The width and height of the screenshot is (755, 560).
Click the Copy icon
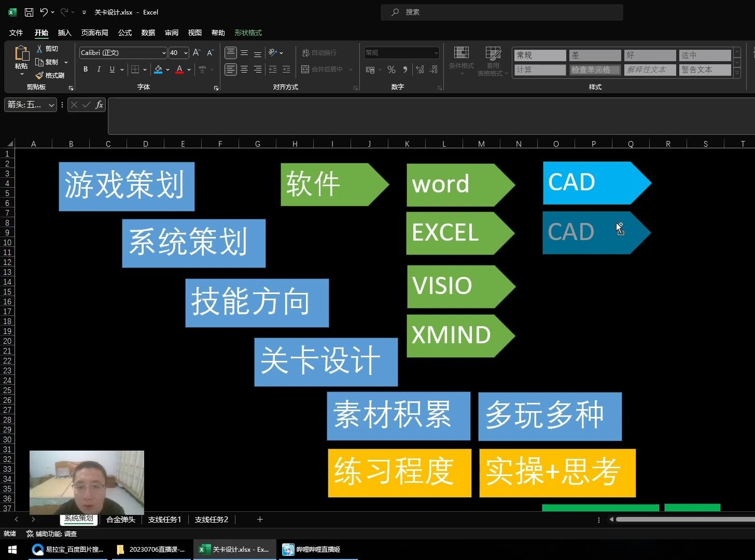[x=39, y=62]
